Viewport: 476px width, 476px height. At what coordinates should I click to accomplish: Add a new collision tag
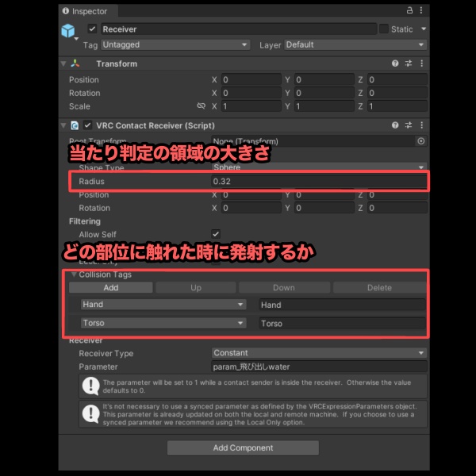[111, 287]
